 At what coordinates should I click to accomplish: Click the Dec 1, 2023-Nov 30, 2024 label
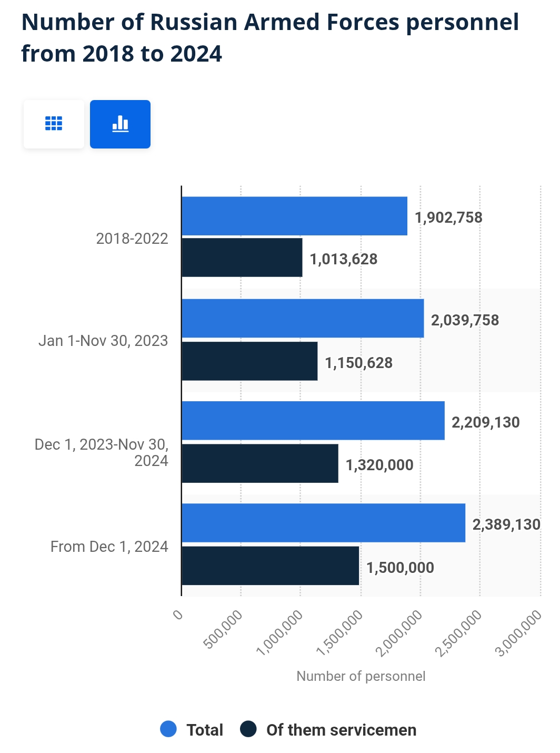click(102, 452)
